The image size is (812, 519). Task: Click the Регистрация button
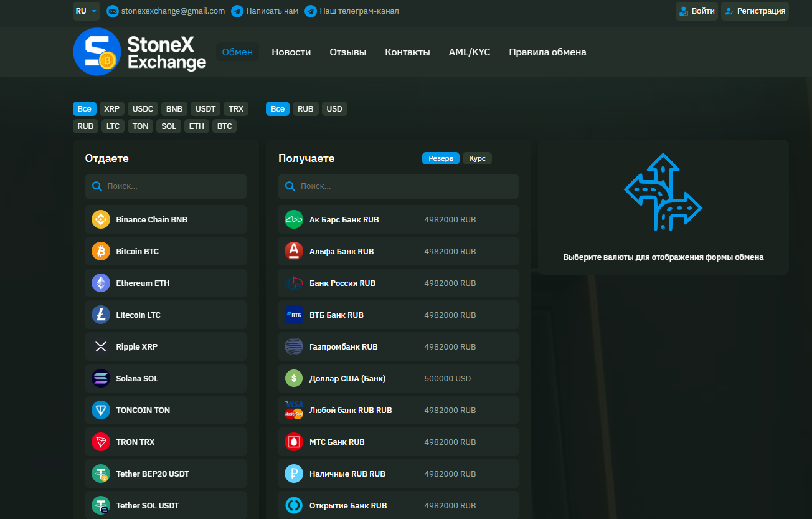tap(755, 11)
